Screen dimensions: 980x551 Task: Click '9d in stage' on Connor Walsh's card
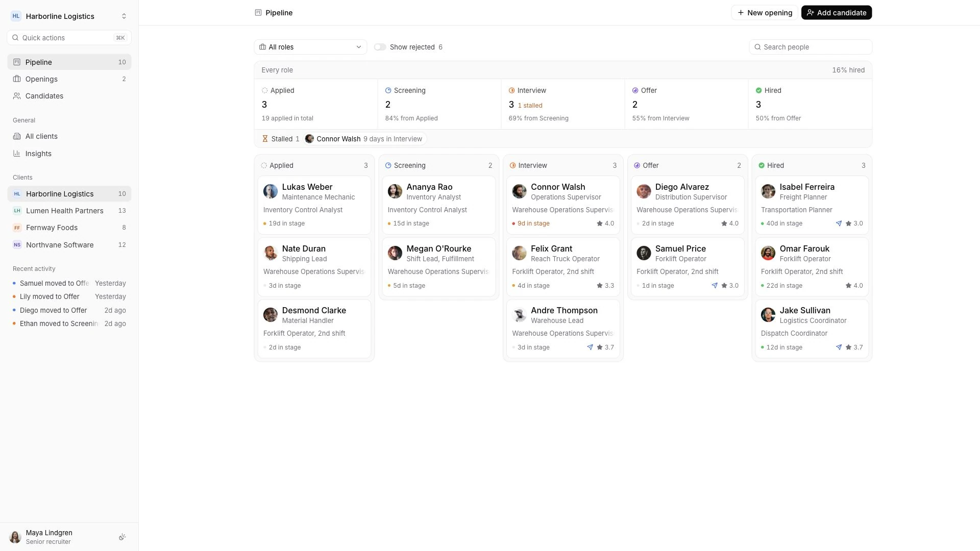tap(533, 223)
